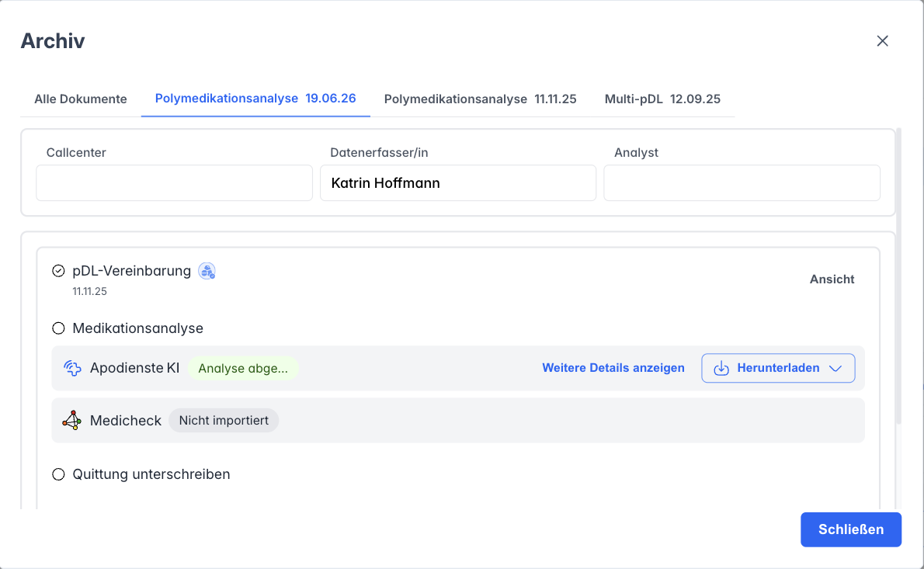Click the Ansicht button for pDL-Vereinbarung

pos(832,279)
